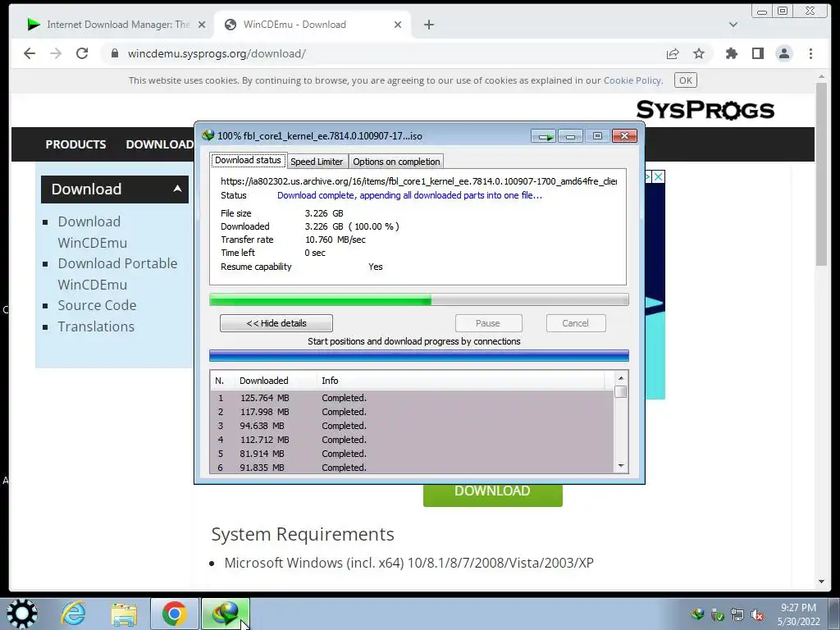Open the Source Code sidebar link
This screenshot has height=630, width=840.
point(97,305)
